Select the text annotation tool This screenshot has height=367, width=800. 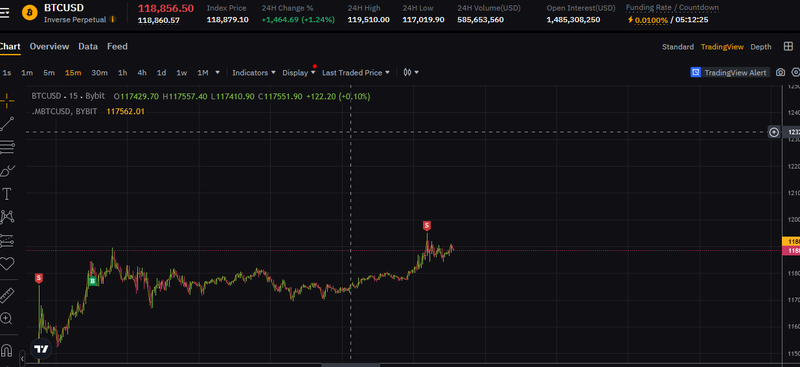7,194
